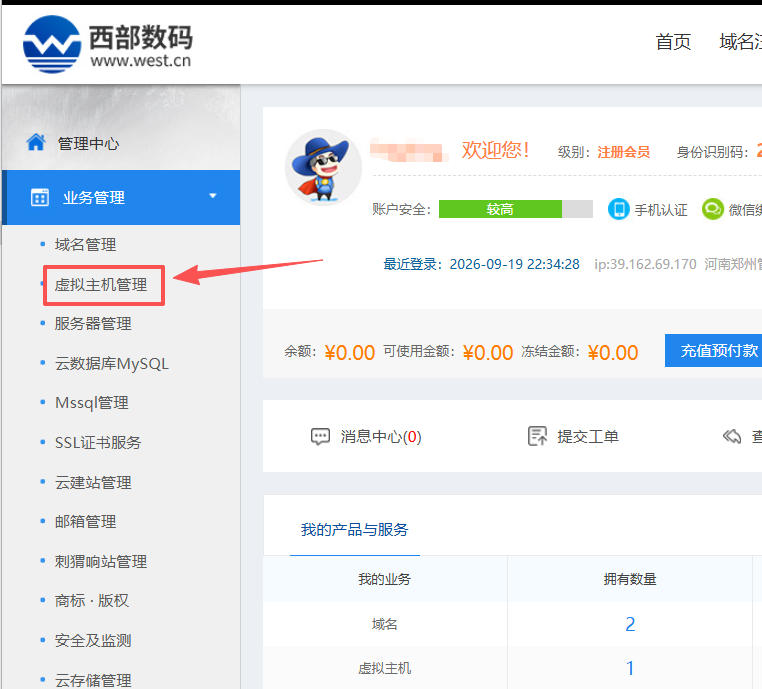This screenshot has height=689, width=762.
Task: Click the reply arrows icon beside 提交工单
Action: click(732, 436)
